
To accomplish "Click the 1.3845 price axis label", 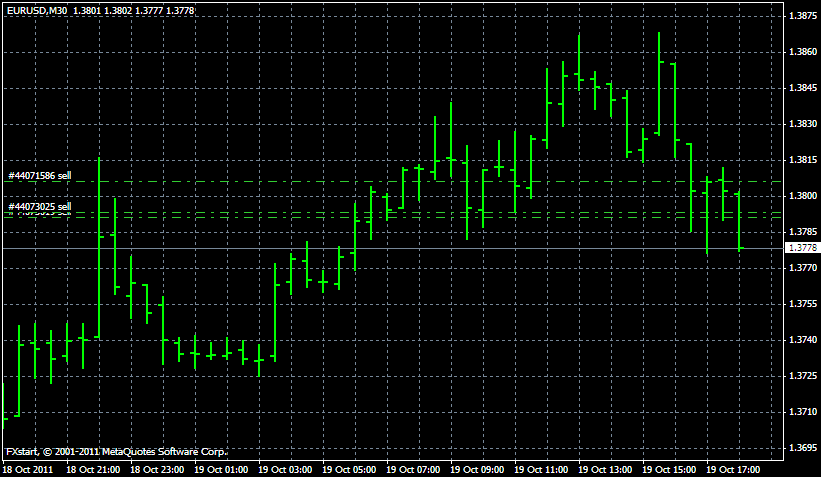I will [803, 88].
